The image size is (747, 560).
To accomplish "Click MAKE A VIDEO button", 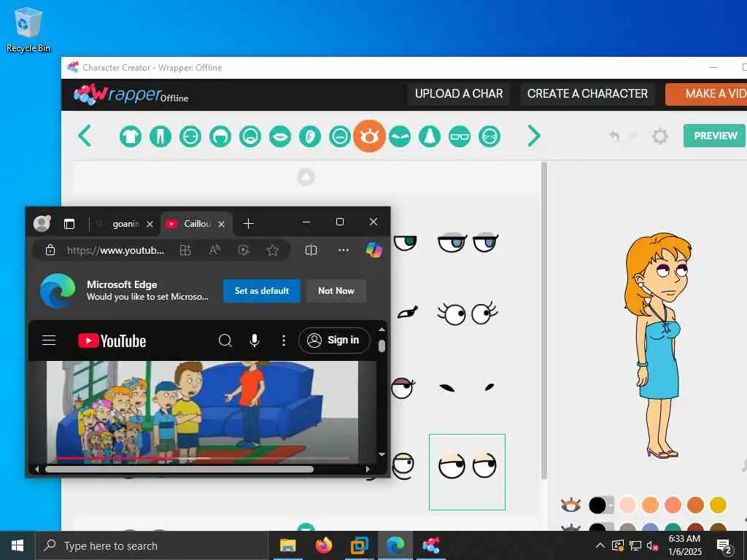I will pos(707,94).
